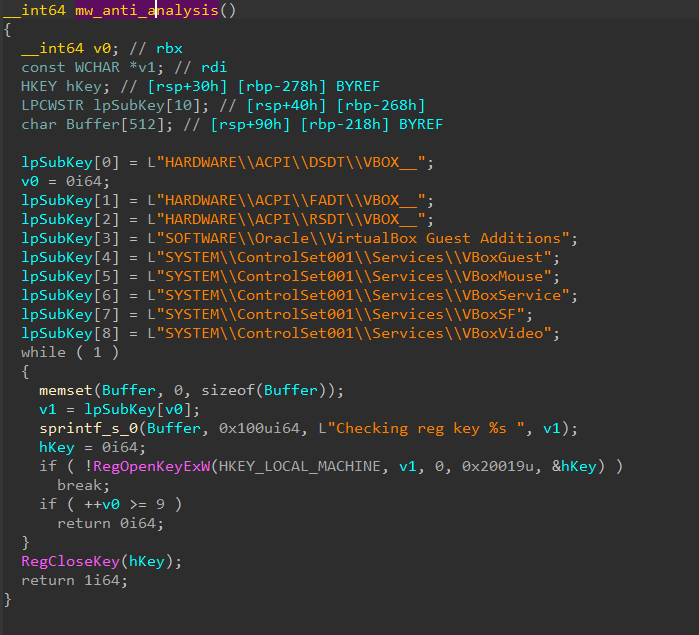
Task: Click the return 1i64 statement
Action: pos(74,581)
